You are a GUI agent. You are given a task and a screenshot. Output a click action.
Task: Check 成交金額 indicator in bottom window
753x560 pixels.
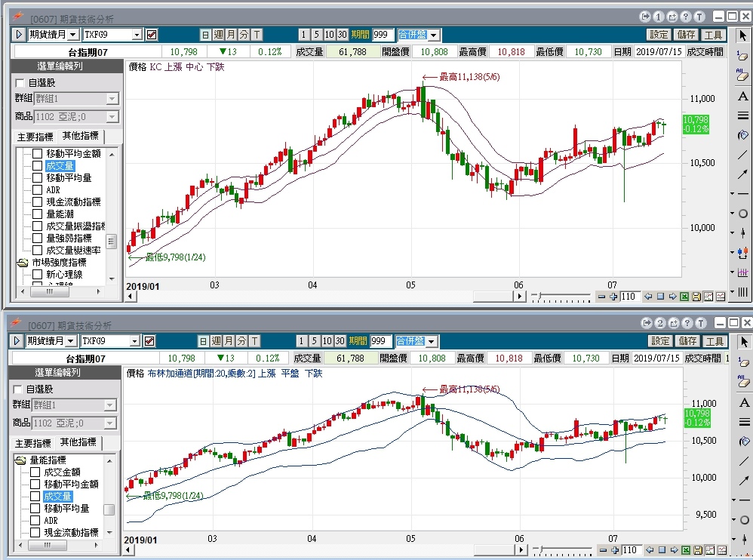pos(35,472)
